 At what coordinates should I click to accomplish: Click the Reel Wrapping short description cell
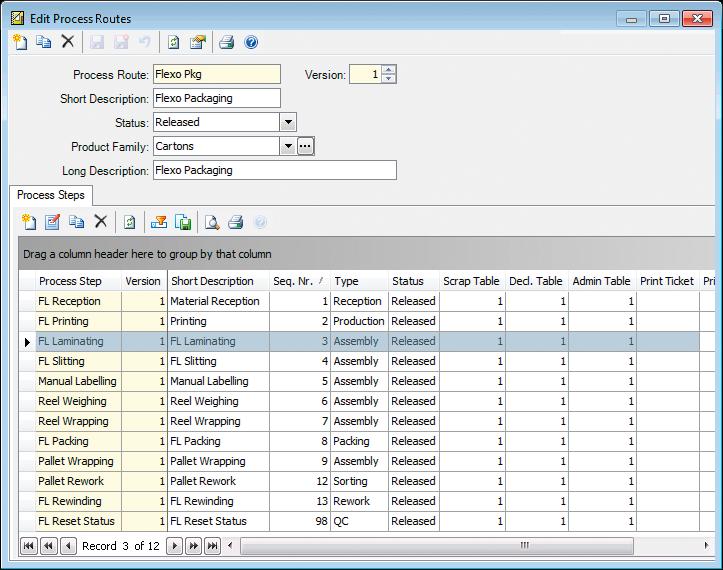point(219,421)
